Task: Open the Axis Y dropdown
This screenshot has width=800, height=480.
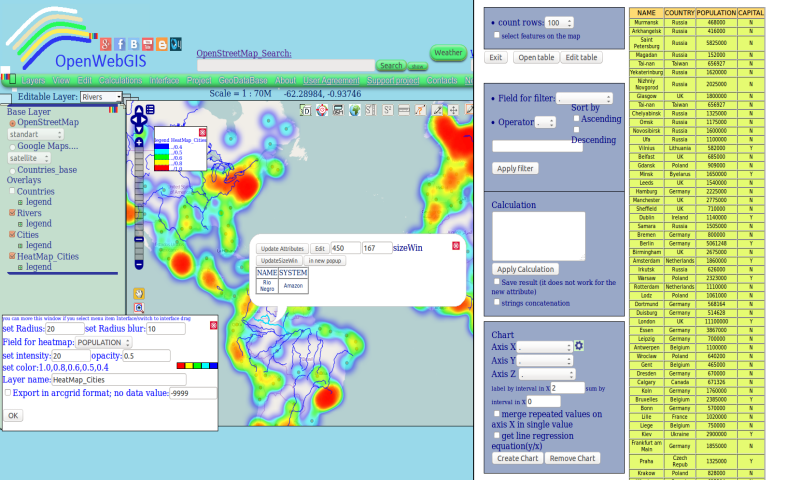Action: pyautogui.click(x=544, y=361)
